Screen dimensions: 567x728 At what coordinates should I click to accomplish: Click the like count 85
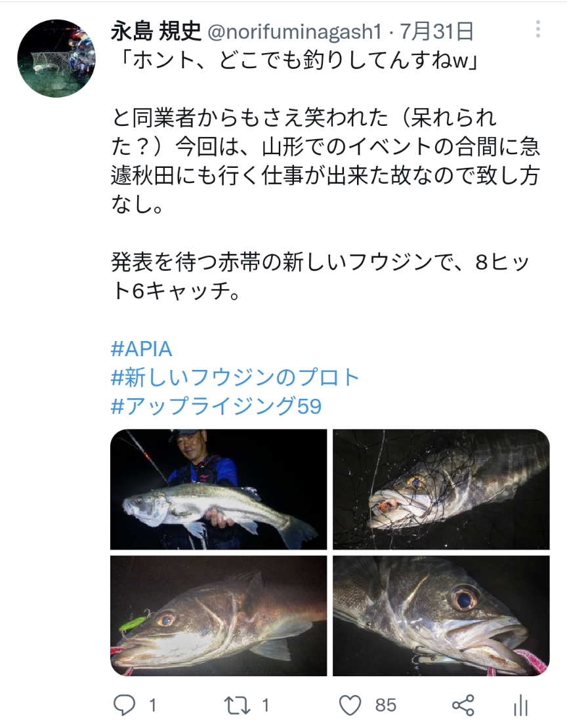[x=386, y=705]
